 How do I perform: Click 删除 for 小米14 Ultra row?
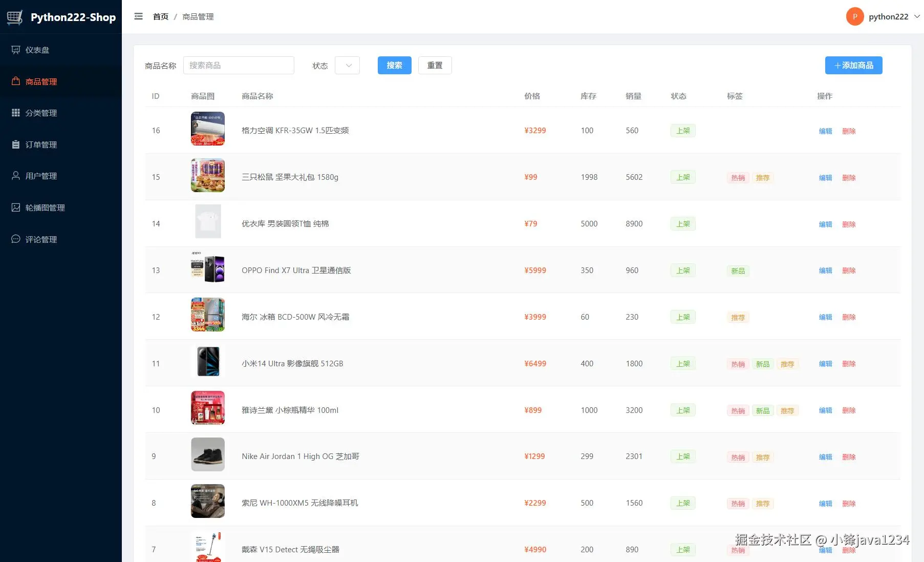coord(849,364)
